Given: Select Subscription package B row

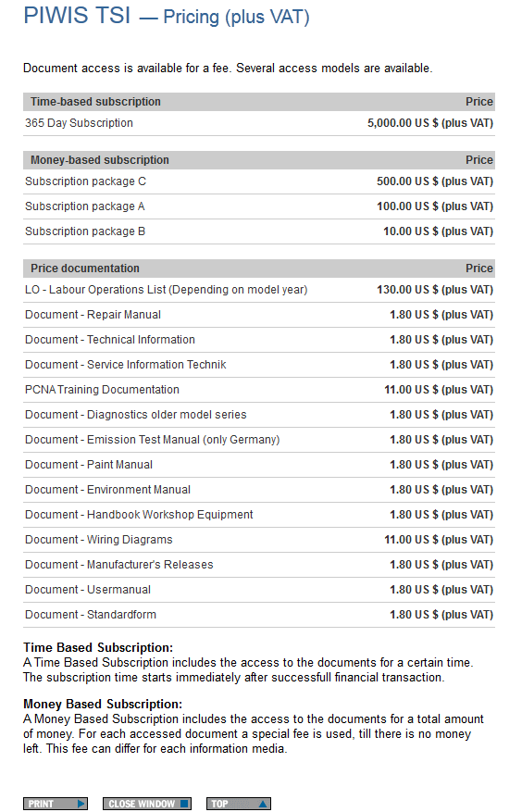Looking at the screenshot, I should (x=259, y=231).
